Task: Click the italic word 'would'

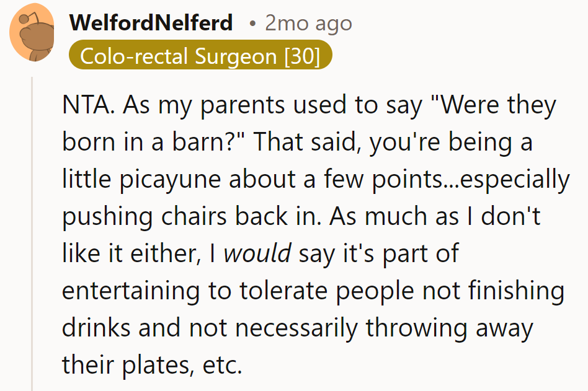Action: coord(257,254)
